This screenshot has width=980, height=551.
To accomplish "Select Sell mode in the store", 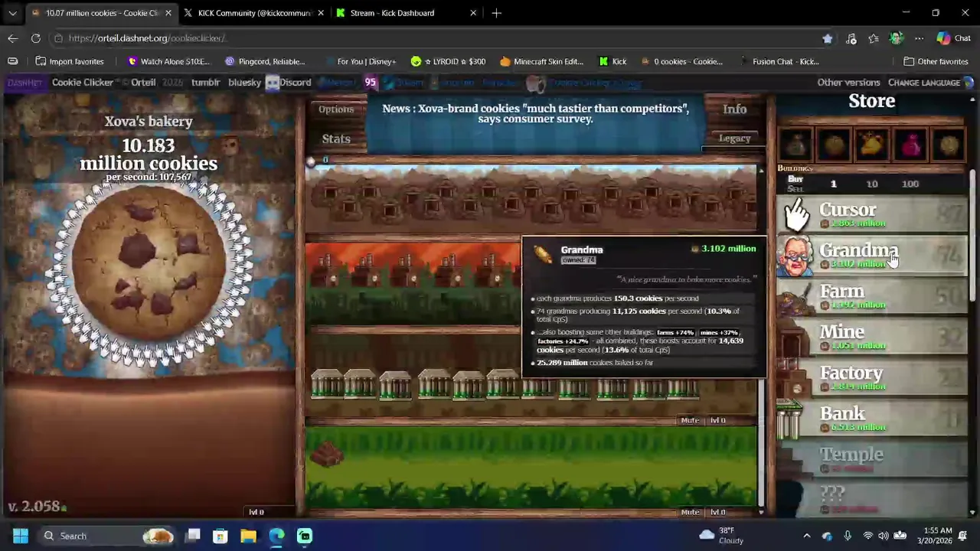I will [795, 189].
